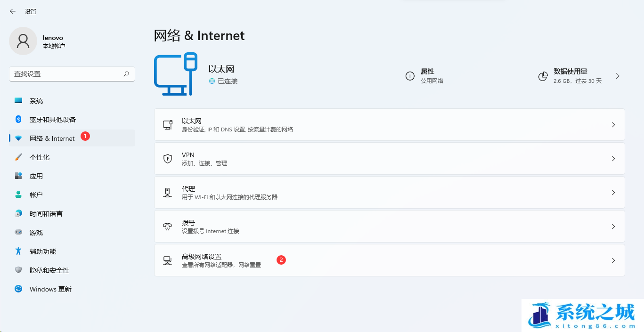Open 时间和语言 settings
644x332 pixels.
click(46, 214)
